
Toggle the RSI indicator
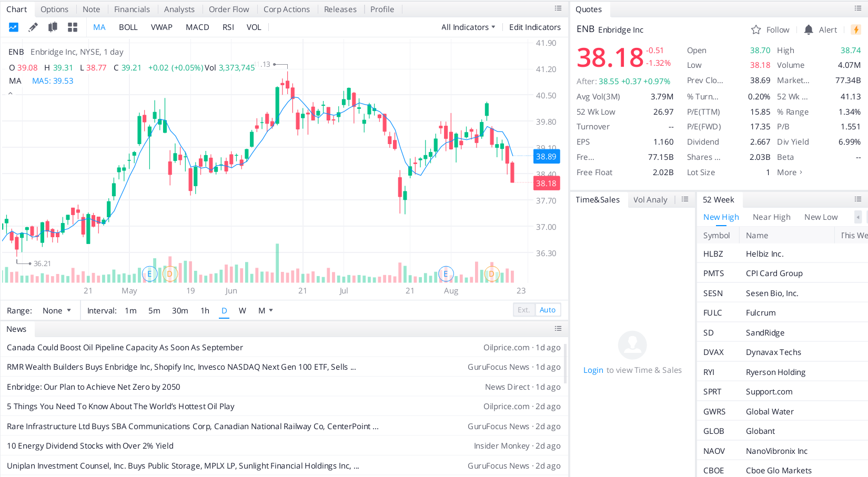point(228,27)
